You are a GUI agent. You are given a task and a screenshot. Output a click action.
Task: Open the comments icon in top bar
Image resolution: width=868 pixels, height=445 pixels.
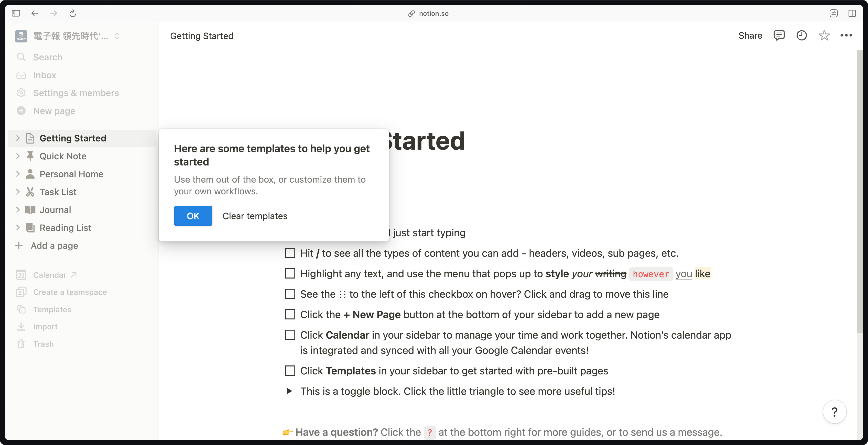pos(779,35)
